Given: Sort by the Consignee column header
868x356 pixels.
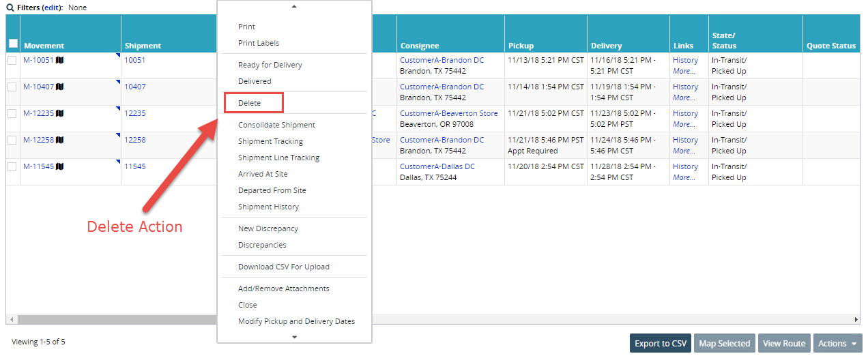Looking at the screenshot, I should point(420,46).
